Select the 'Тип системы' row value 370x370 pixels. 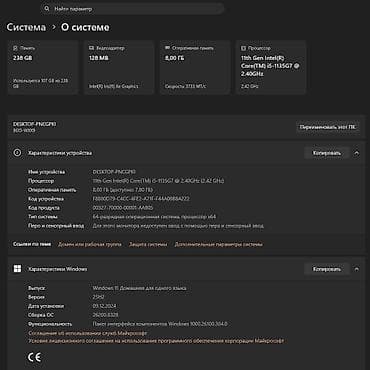tap(154, 217)
